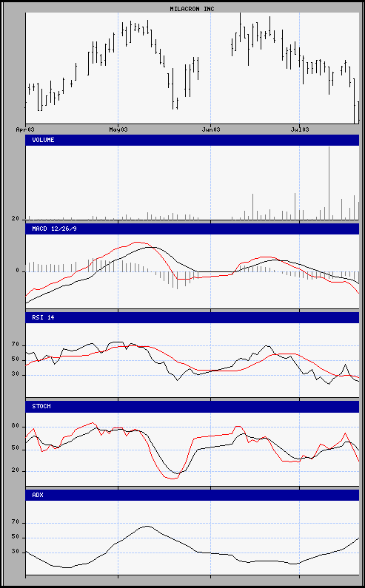Click the Jun03 date axis label
Image resolution: width=365 pixels, height=588 pixels.
pyautogui.click(x=210, y=129)
